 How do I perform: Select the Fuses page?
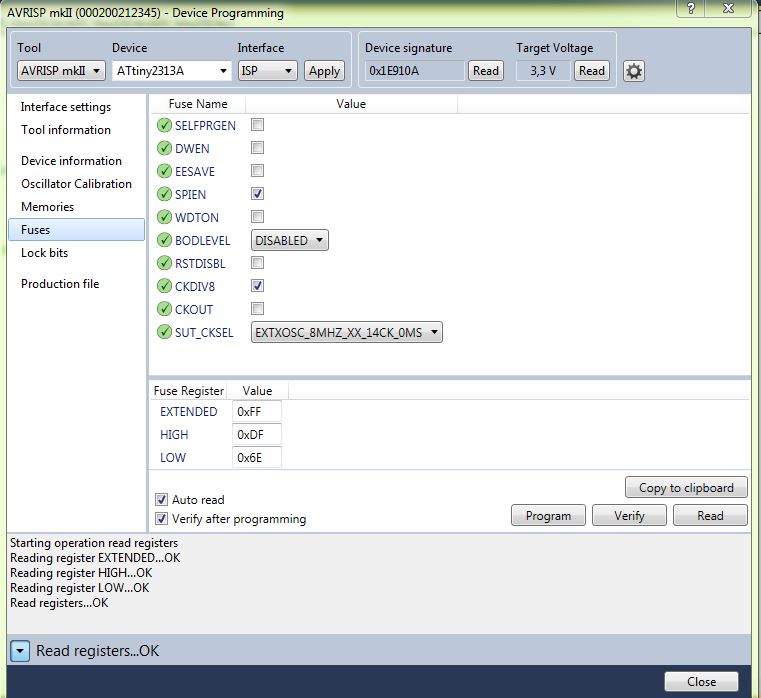point(76,230)
